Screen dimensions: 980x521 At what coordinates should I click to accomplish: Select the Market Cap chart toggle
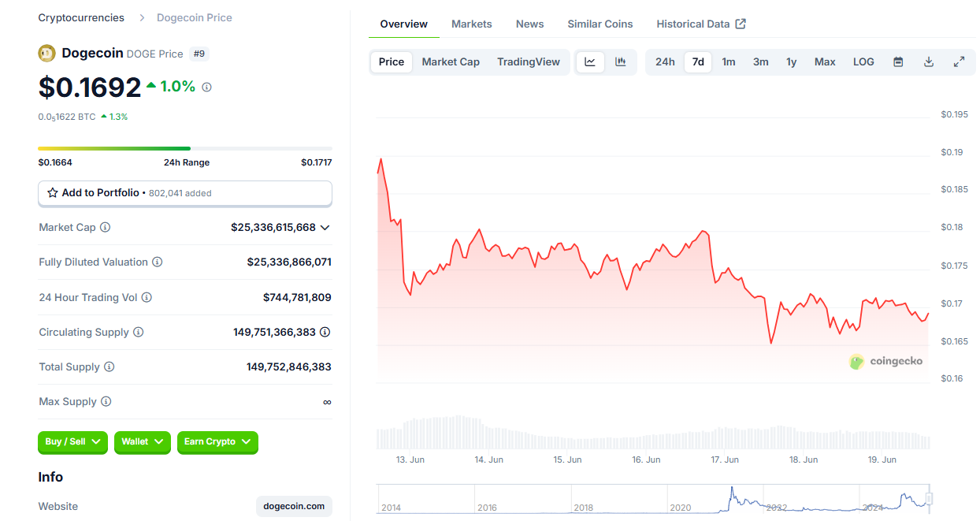451,61
